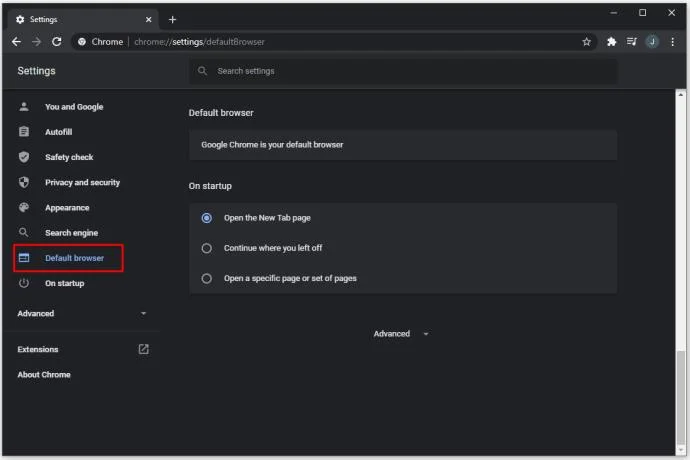This screenshot has height=460, width=690.
Task: Click the On startup power icon
Action: pyautogui.click(x=24, y=283)
